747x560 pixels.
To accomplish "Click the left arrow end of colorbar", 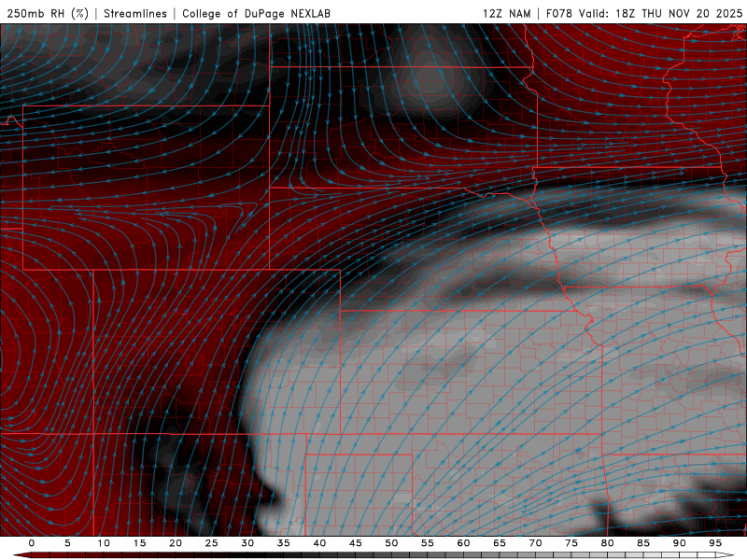I will pyautogui.click(x=21, y=555).
